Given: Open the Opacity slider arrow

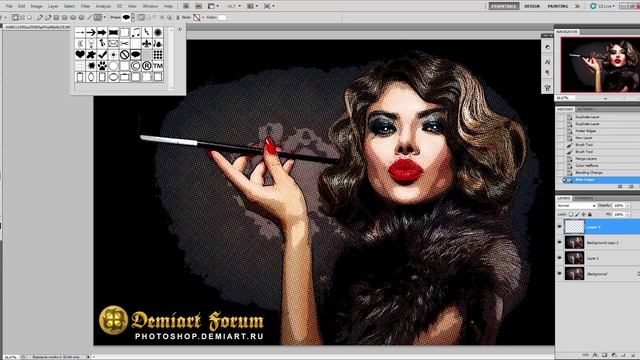Looking at the screenshot, I should coord(628,206).
